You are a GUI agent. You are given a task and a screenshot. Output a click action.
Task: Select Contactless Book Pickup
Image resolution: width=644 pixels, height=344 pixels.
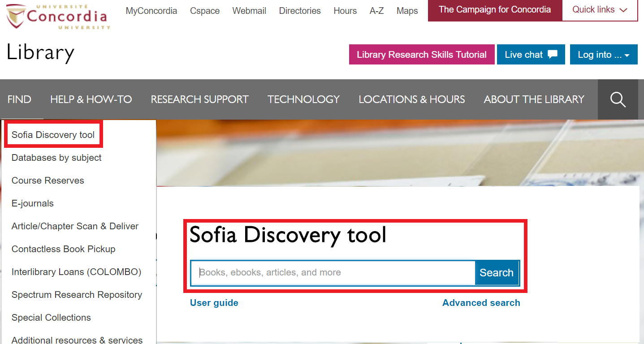click(63, 249)
